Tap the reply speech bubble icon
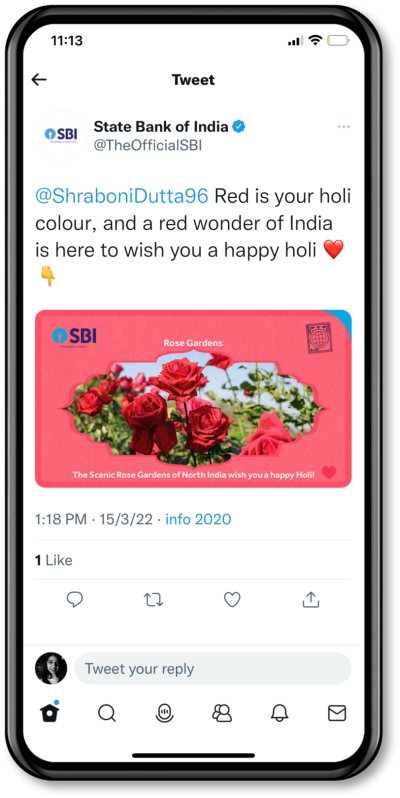The height and width of the screenshot is (798, 400). [x=75, y=600]
